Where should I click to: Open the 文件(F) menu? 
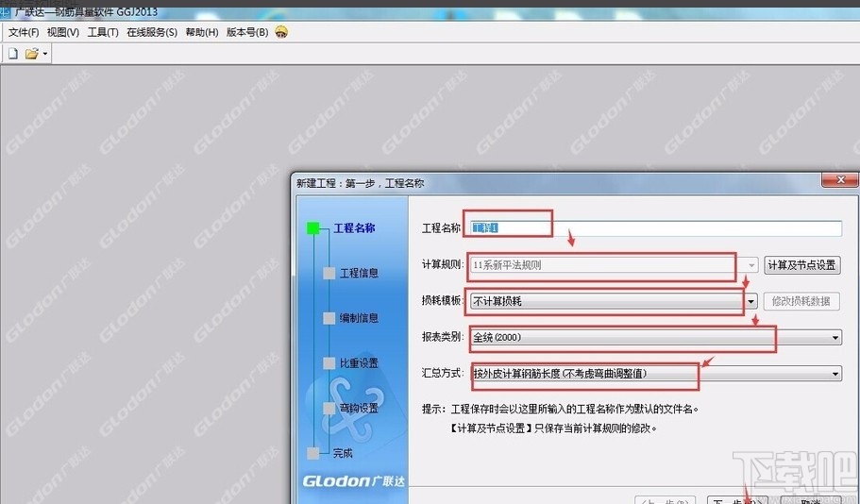coord(24,32)
